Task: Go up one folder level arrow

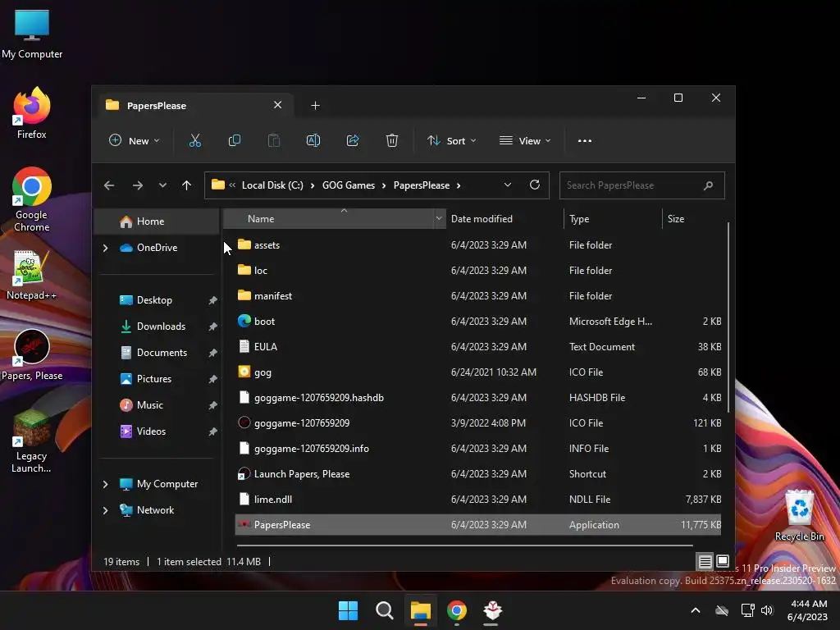Action: coord(186,185)
